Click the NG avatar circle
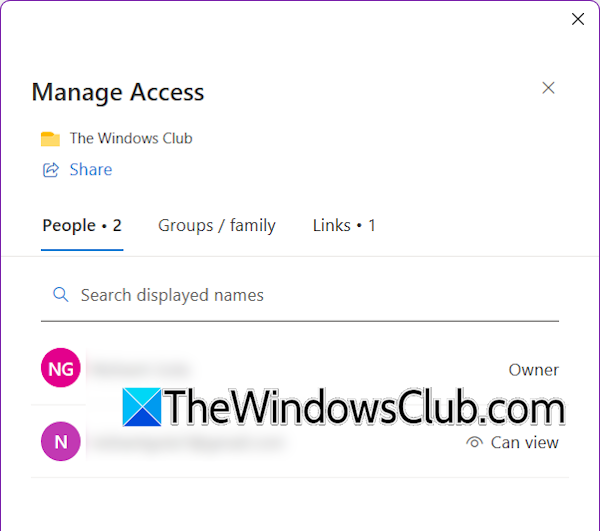 point(61,368)
